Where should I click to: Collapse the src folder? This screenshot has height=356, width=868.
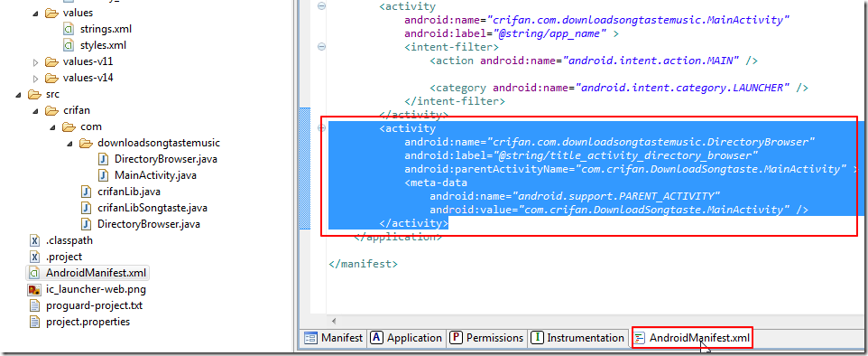click(19, 94)
